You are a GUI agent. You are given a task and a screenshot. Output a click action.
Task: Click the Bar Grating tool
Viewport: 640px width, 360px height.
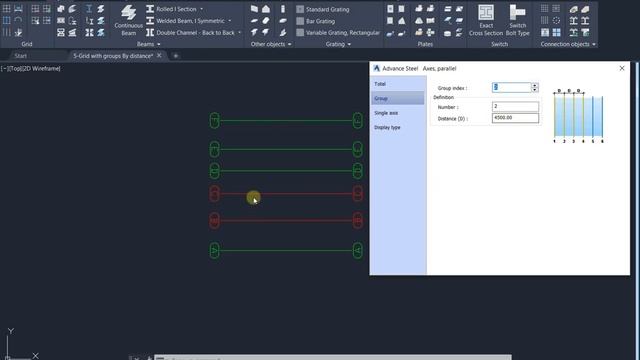316,21
